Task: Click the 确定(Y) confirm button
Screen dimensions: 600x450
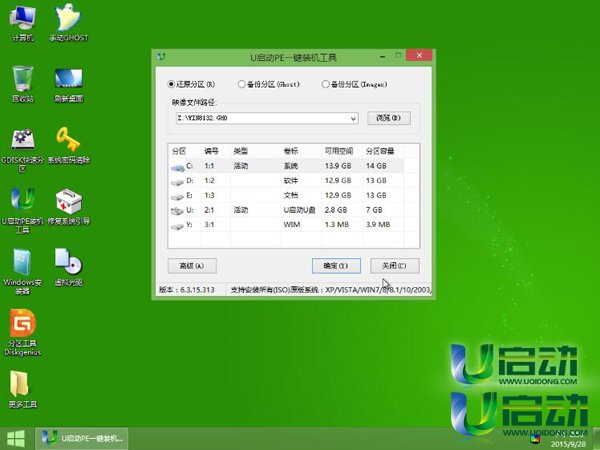Action: (x=336, y=266)
